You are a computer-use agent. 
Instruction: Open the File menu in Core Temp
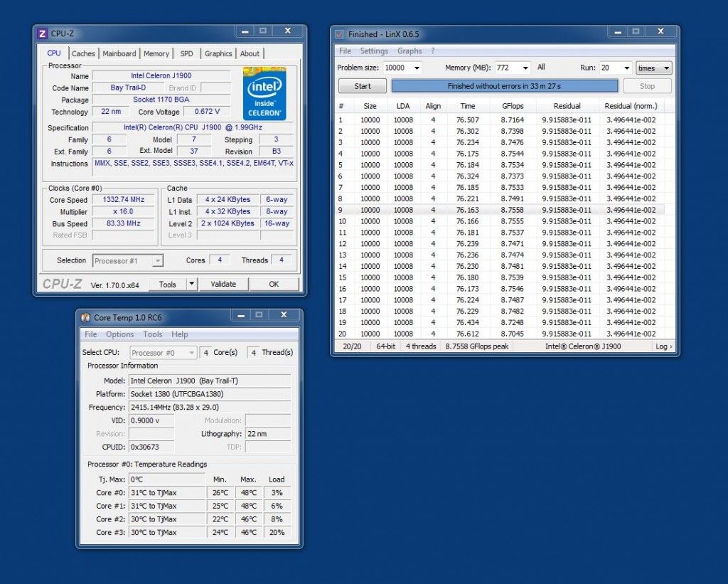[90, 334]
